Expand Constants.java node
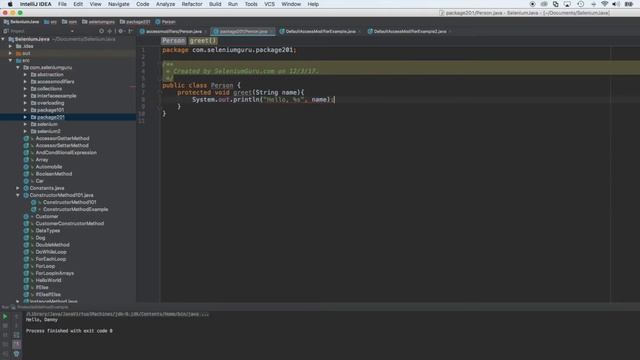 coord(18,188)
